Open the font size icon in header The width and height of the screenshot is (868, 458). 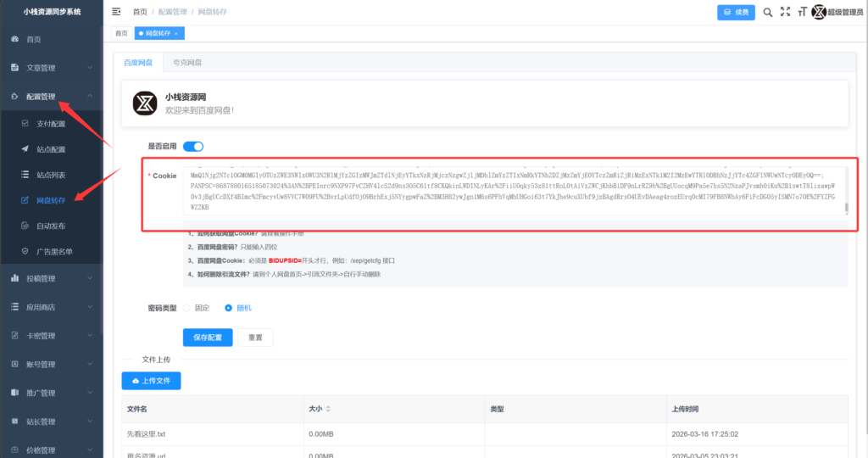point(802,12)
